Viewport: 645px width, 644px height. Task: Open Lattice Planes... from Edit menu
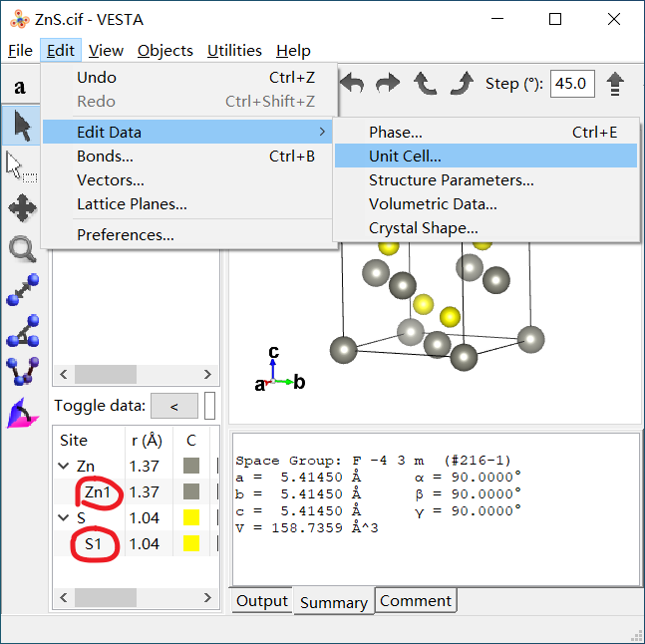[189, 204]
